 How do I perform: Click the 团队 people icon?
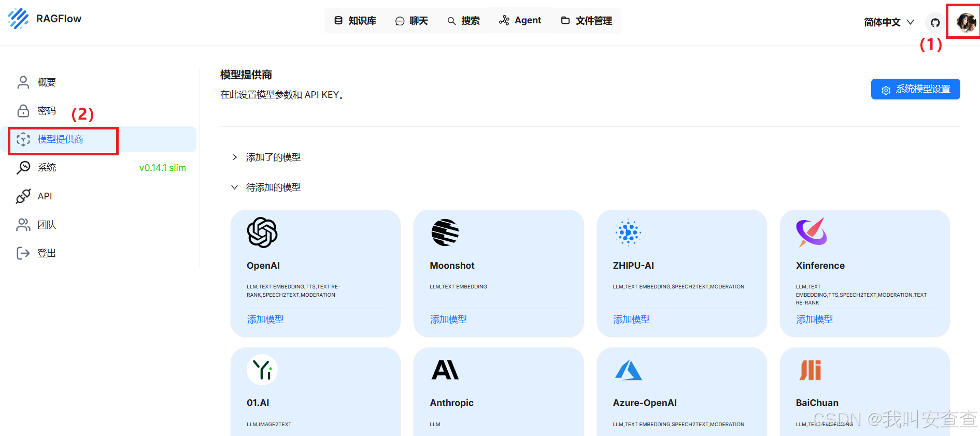click(23, 225)
